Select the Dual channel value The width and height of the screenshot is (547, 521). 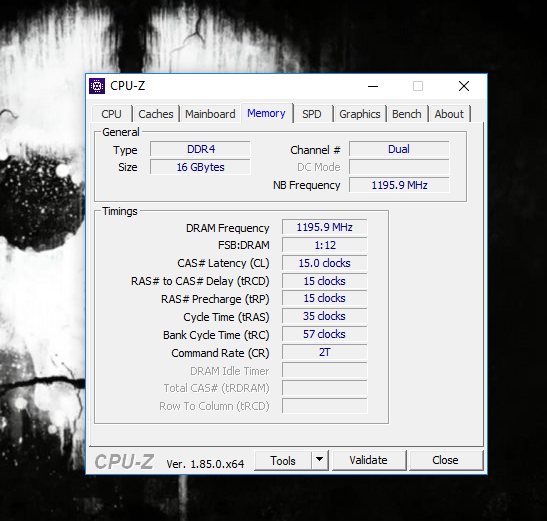[399, 149]
